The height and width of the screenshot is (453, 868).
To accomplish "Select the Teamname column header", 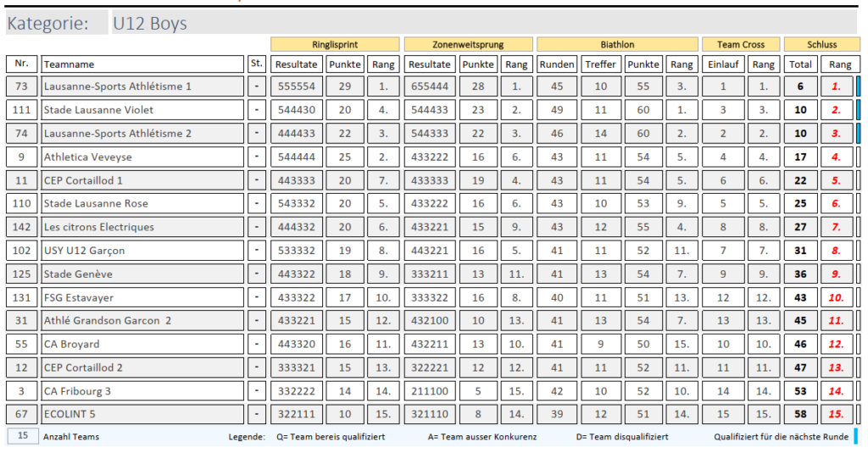I will coord(142,64).
